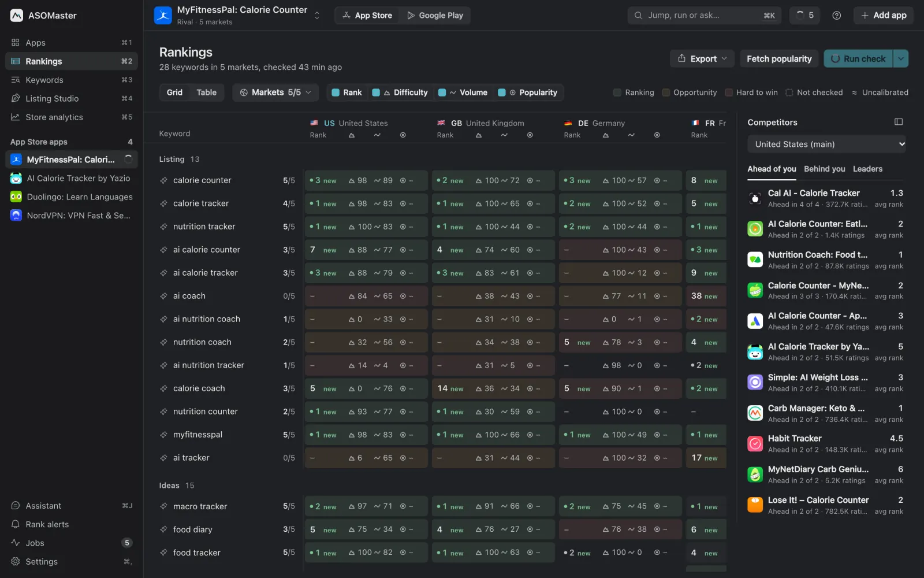Open the Run check arrow dropdown
Screen dimensions: 924x578
point(901,58)
